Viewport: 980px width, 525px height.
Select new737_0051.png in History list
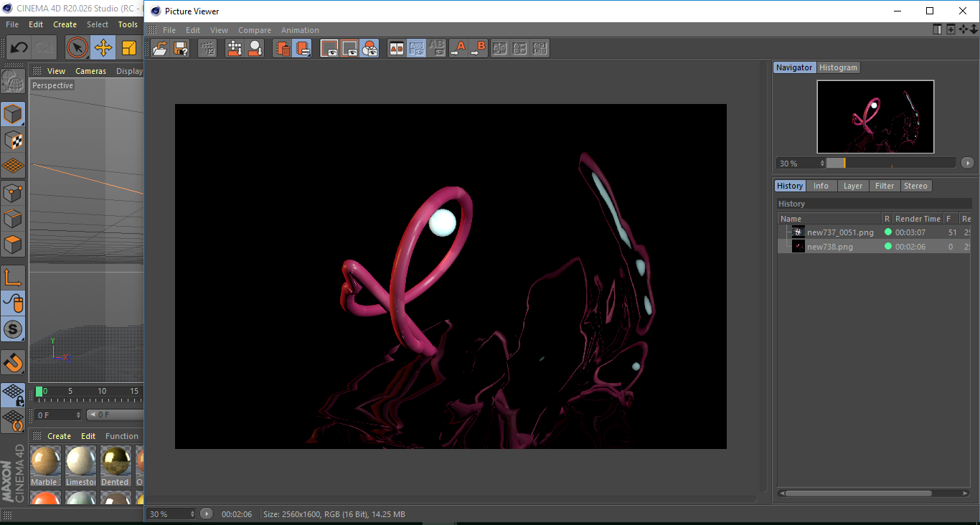pos(840,232)
